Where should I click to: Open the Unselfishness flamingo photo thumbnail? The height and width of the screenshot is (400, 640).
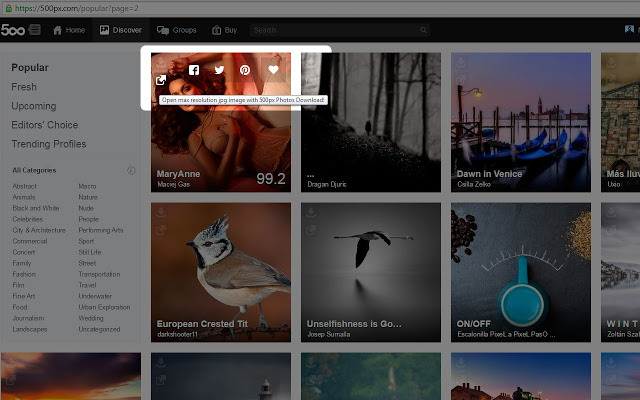point(371,272)
